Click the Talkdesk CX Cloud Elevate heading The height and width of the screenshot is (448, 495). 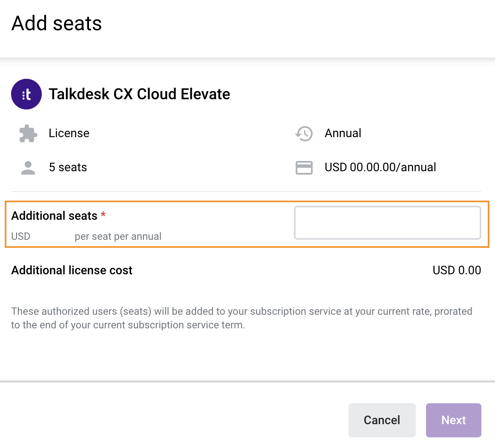pos(140,94)
